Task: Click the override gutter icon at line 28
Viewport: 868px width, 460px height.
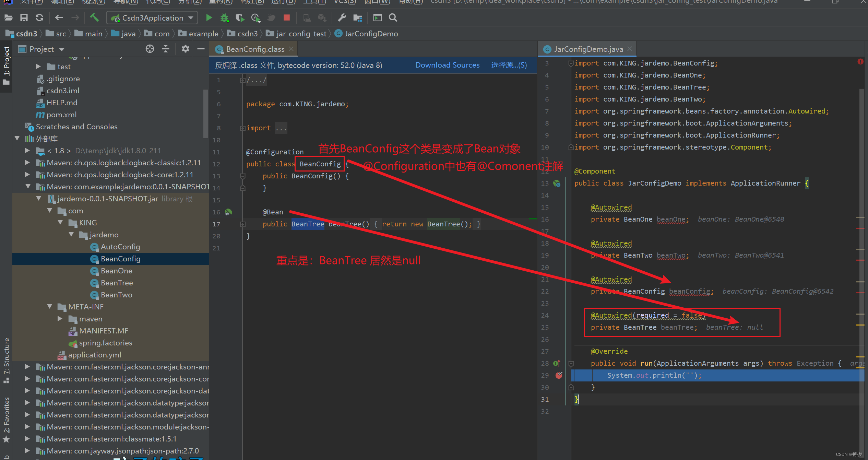Action: (557, 363)
